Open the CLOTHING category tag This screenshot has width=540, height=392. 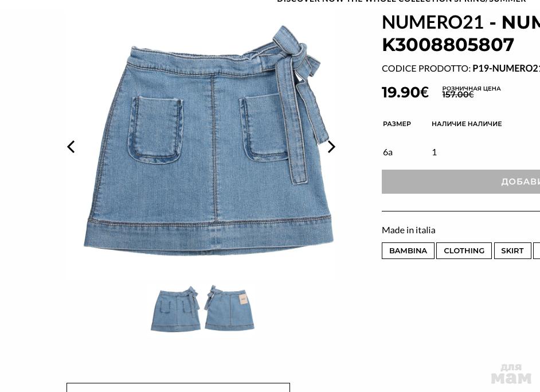tap(464, 250)
